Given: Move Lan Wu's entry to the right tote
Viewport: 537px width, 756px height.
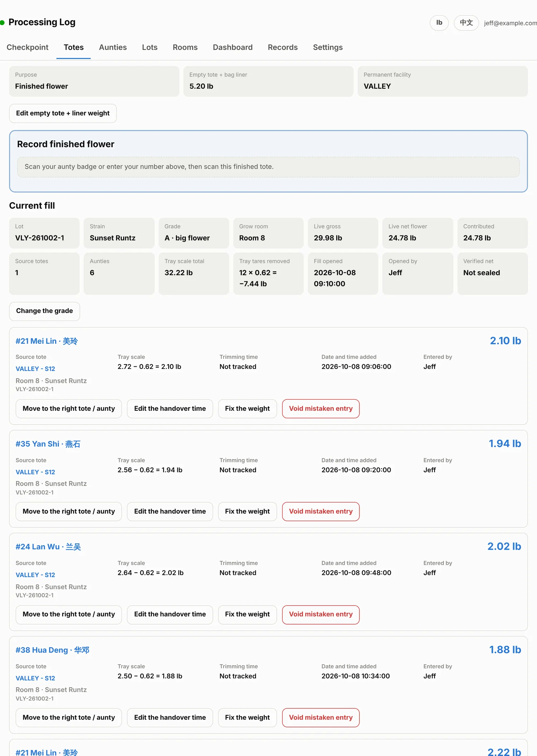Looking at the screenshot, I should pyautogui.click(x=69, y=615).
